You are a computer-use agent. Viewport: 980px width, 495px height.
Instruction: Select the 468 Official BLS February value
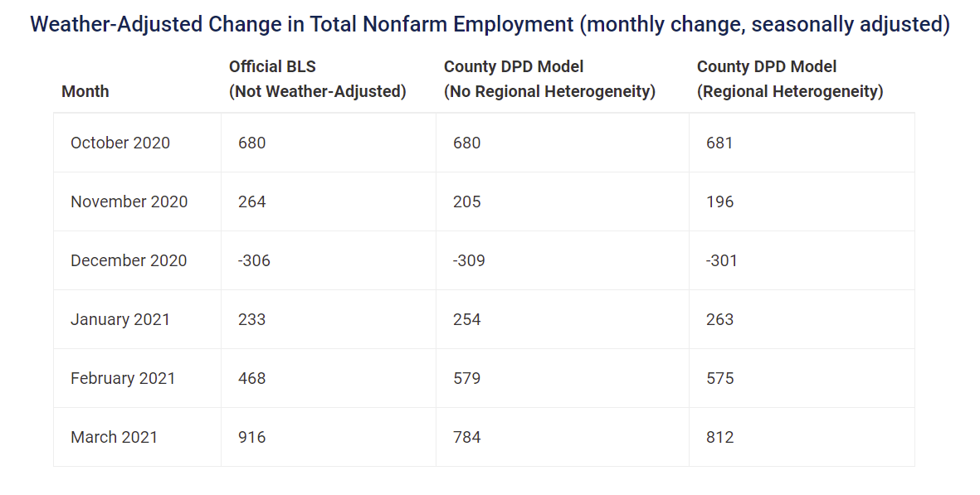(252, 378)
